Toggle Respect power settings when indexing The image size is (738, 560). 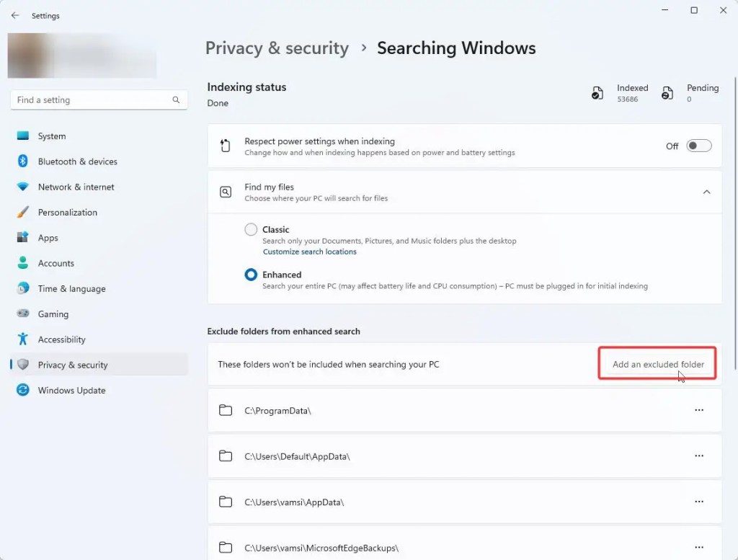tap(698, 146)
